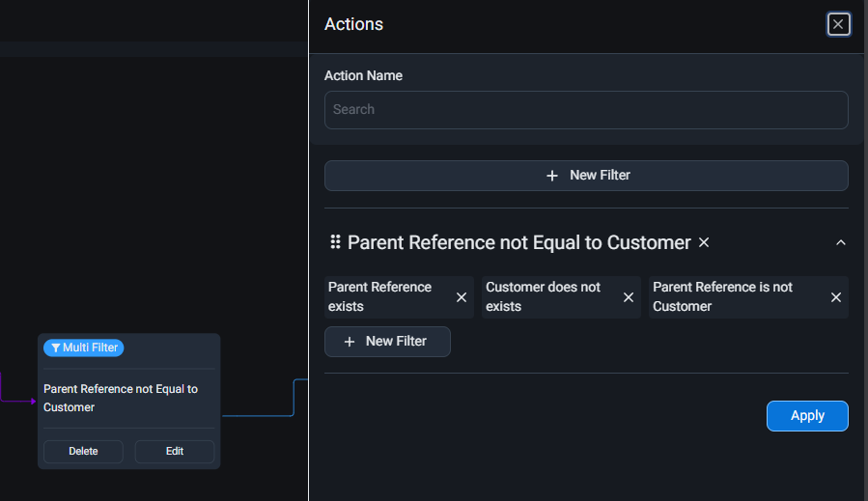This screenshot has width=868, height=501.
Task: Add a filter group with the wide New Filter button
Action: click(x=586, y=176)
